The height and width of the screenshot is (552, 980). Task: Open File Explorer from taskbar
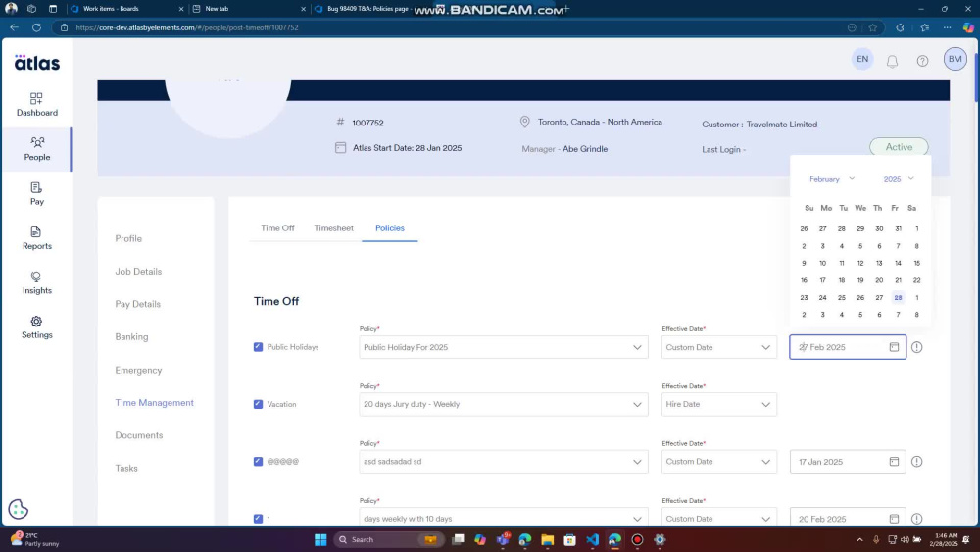tap(548, 539)
